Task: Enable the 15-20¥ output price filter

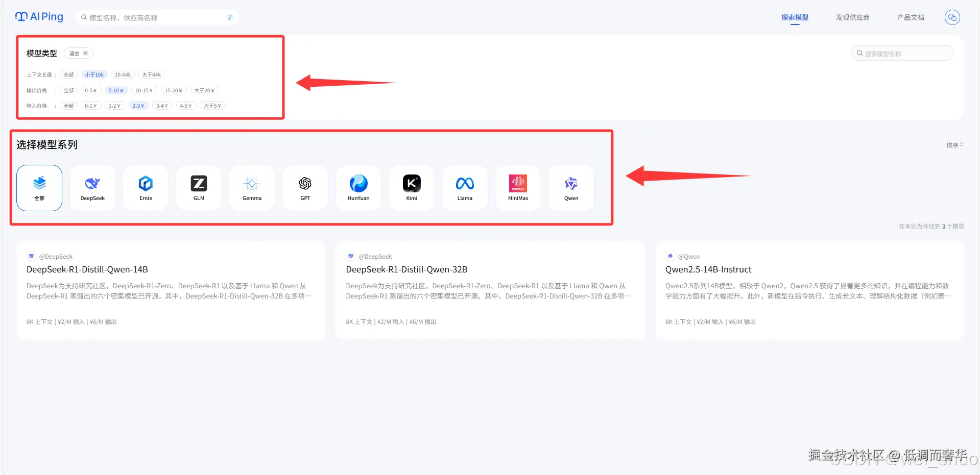Action: coord(174,90)
